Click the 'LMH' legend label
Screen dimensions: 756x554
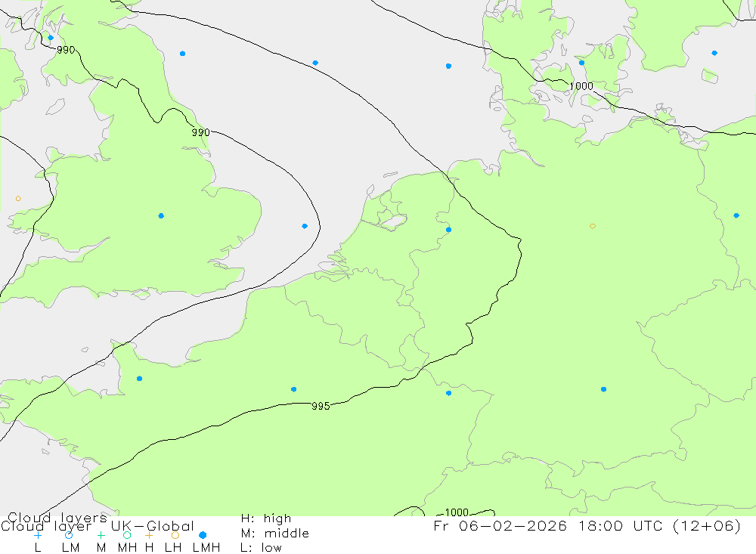tap(206, 548)
